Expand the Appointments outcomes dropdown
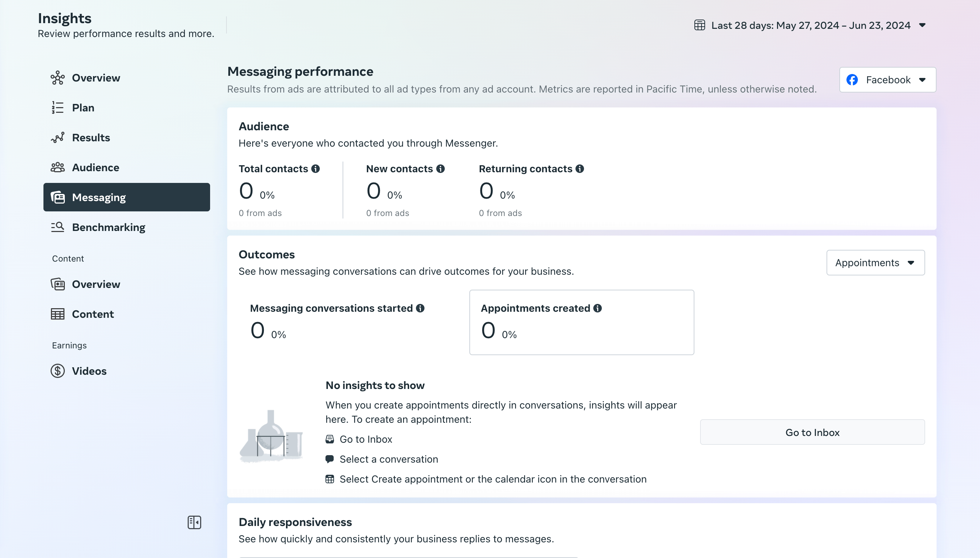 875,263
